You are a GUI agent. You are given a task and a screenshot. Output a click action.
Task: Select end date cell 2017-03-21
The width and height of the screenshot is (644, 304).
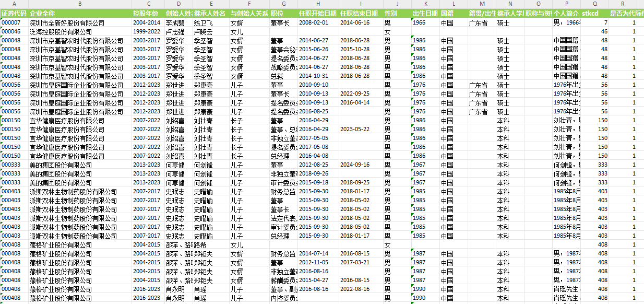point(361,263)
